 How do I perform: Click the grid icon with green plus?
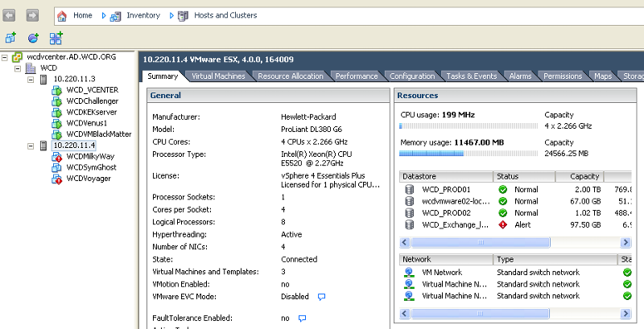click(x=56, y=38)
